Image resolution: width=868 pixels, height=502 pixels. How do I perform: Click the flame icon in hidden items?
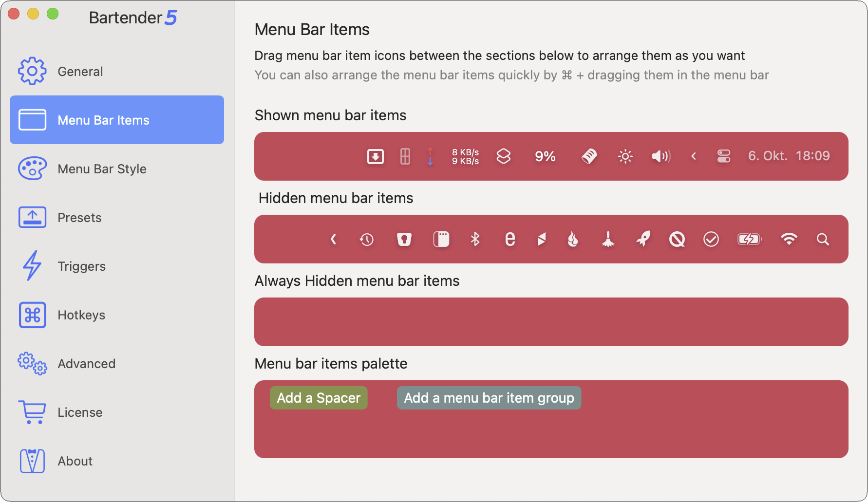[x=573, y=239]
